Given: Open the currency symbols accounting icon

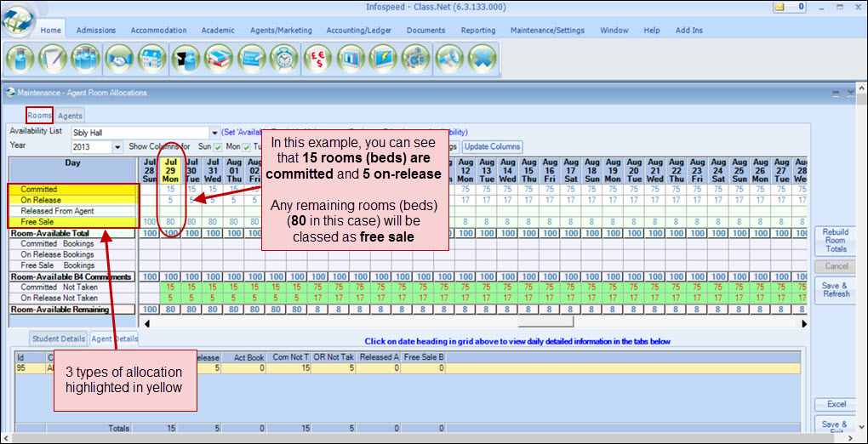Looking at the screenshot, I should coord(317,60).
